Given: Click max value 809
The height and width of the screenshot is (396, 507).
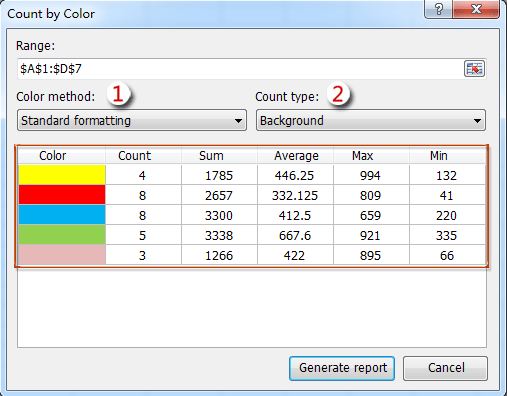Looking at the screenshot, I should click(x=370, y=196).
